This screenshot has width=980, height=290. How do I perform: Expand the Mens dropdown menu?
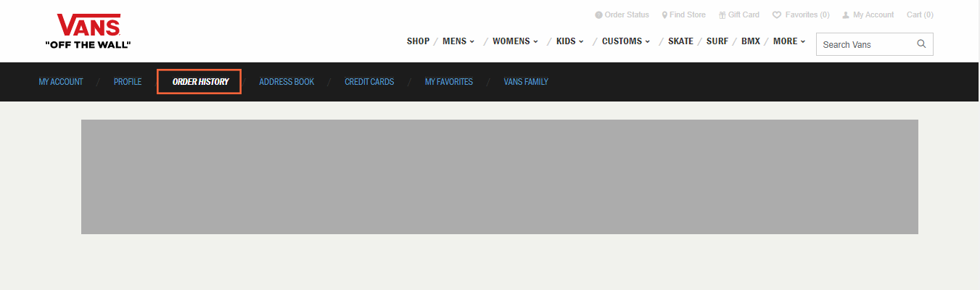point(458,41)
